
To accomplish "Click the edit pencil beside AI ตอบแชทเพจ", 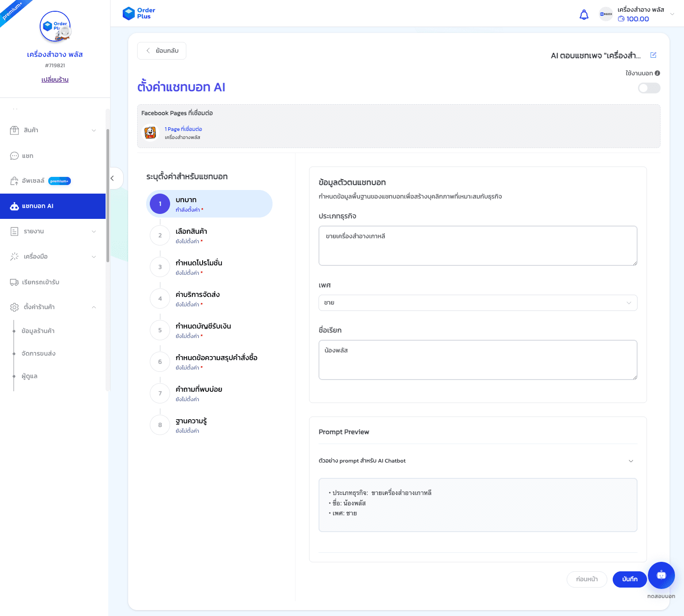I will pyautogui.click(x=653, y=55).
